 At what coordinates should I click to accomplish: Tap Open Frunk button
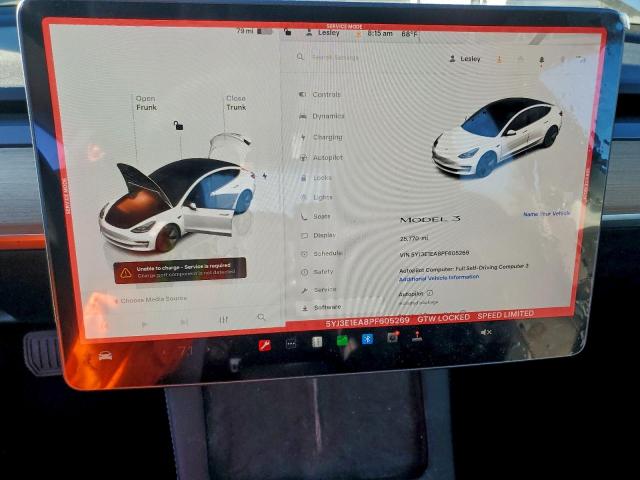[x=146, y=103]
